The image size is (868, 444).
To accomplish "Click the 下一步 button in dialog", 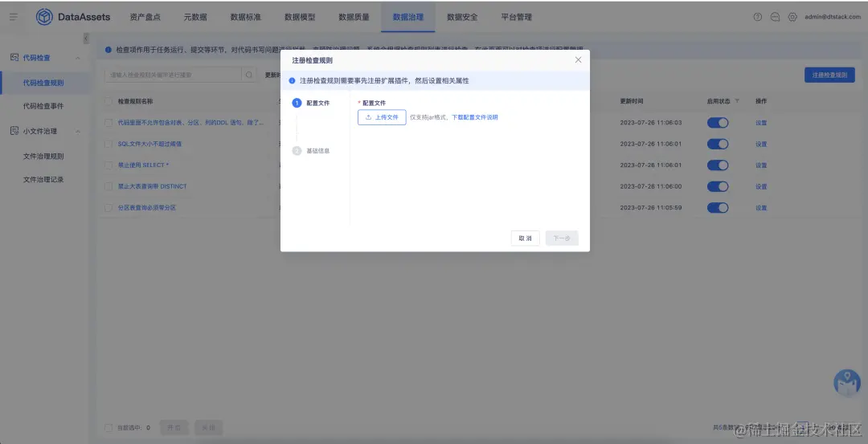I will coord(562,238).
